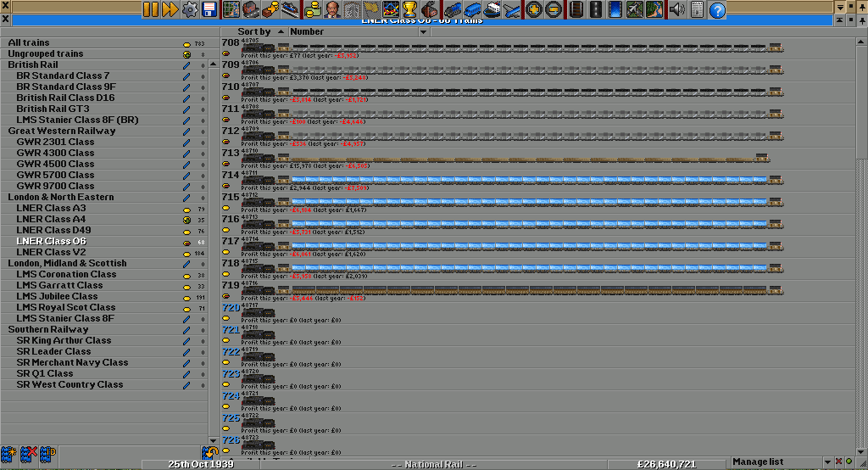
Task: Select LMS Jubilee Class group
Action: tap(104, 297)
